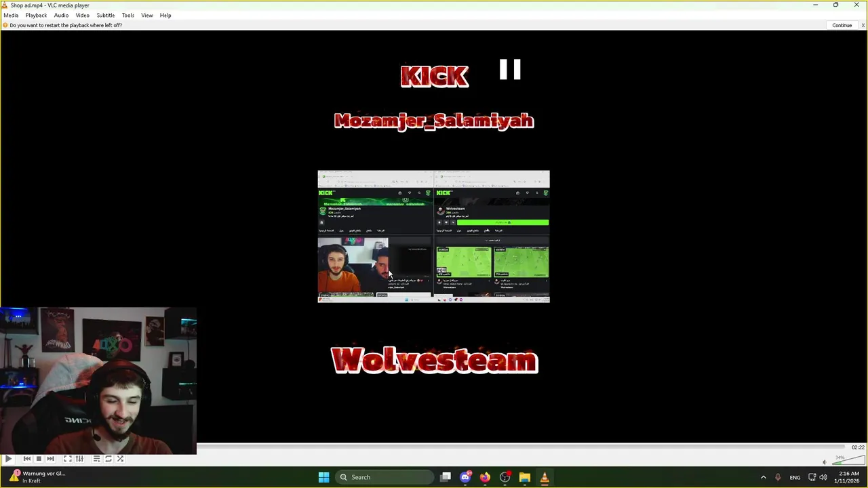Click Continue to resume playback position
Screen dimensions: 868x488
tap(842, 25)
